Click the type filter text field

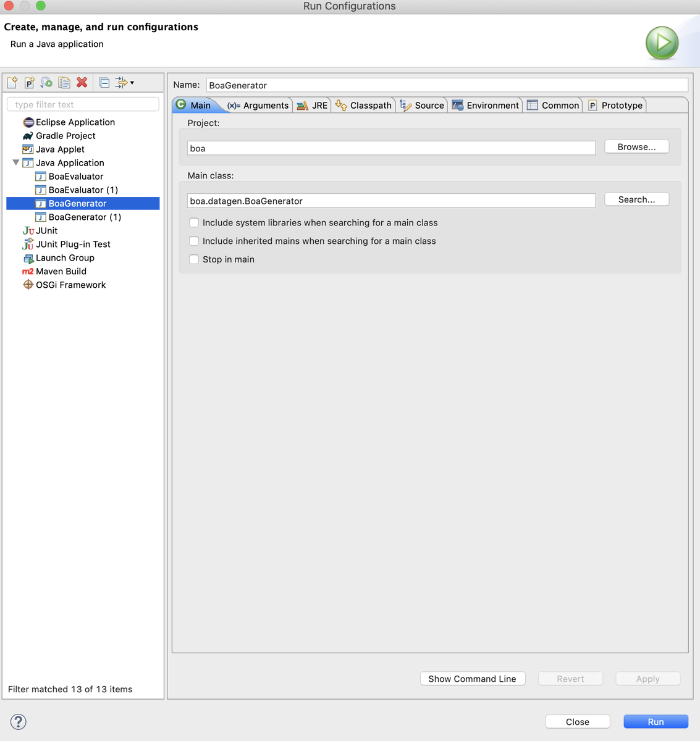(83, 105)
